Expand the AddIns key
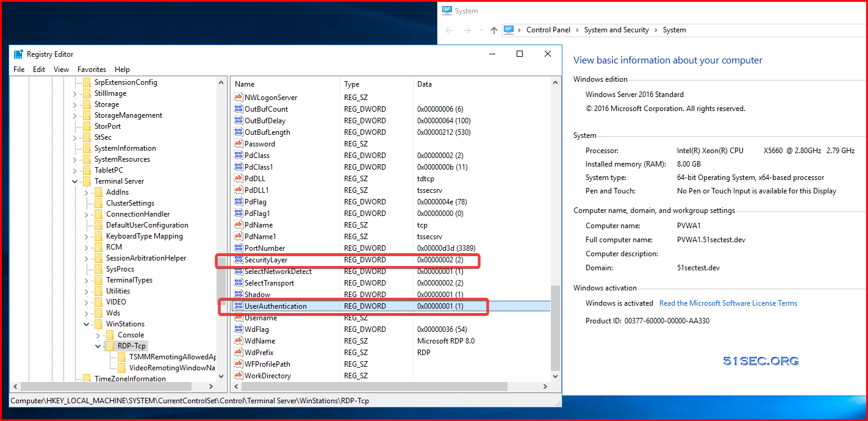The height and width of the screenshot is (421, 868). point(87,192)
